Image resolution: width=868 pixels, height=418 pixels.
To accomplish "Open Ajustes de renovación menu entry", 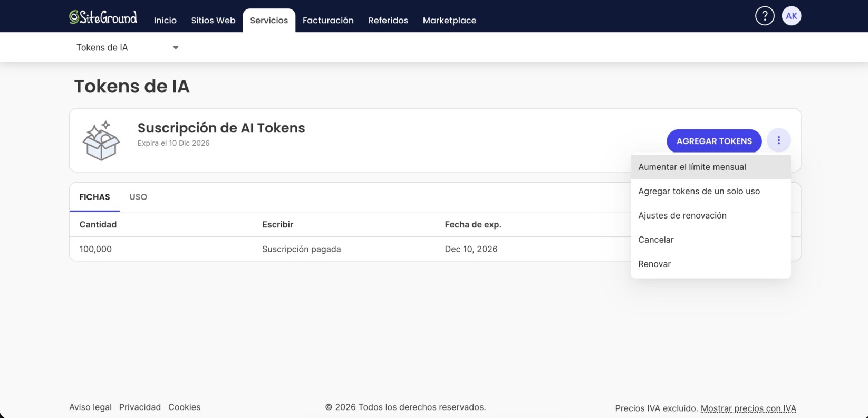I will (x=711, y=215).
